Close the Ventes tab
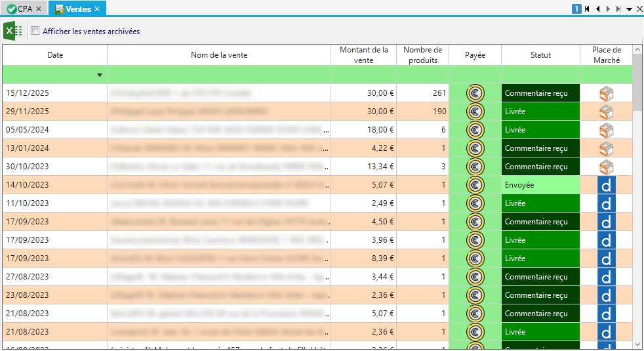This screenshot has width=644, height=351. tap(97, 9)
